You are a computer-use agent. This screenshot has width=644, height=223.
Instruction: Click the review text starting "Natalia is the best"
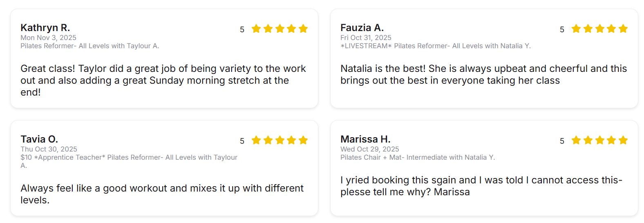click(x=483, y=74)
